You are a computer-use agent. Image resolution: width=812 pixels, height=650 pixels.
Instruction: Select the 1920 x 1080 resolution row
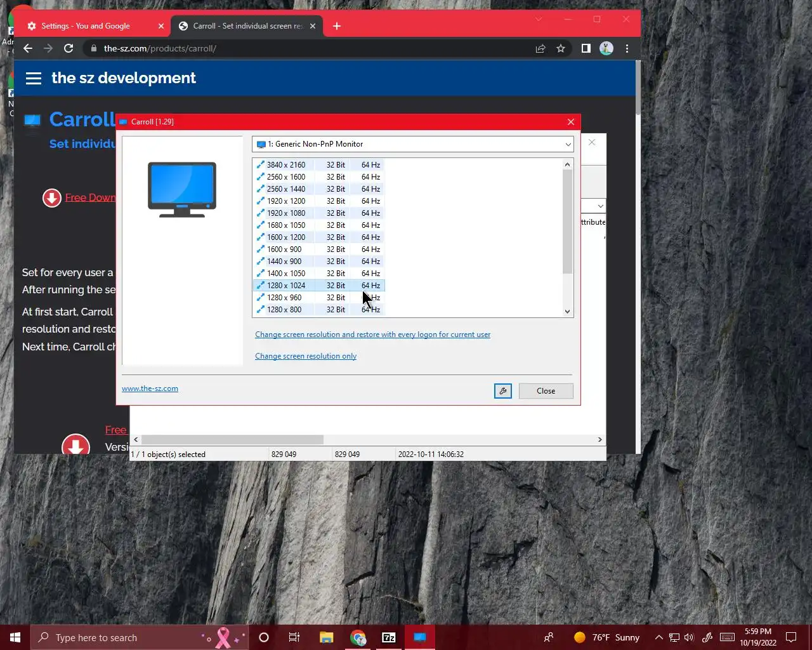318,213
